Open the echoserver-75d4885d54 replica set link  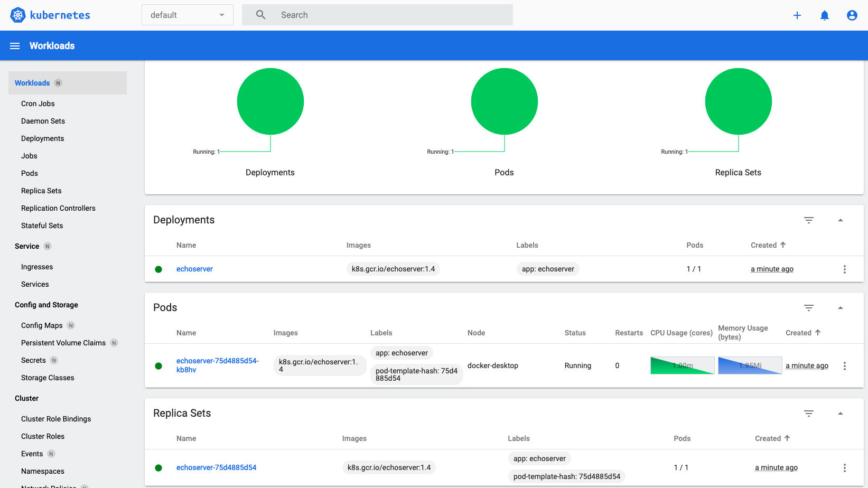(x=217, y=467)
